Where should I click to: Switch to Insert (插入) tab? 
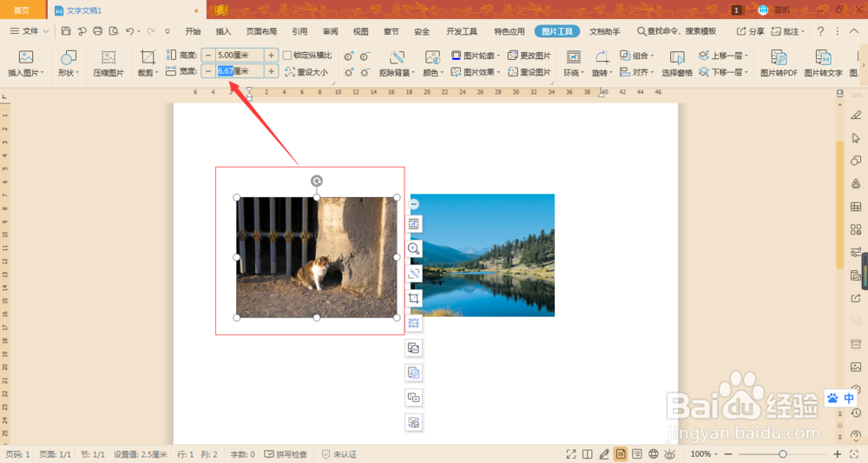point(223,31)
